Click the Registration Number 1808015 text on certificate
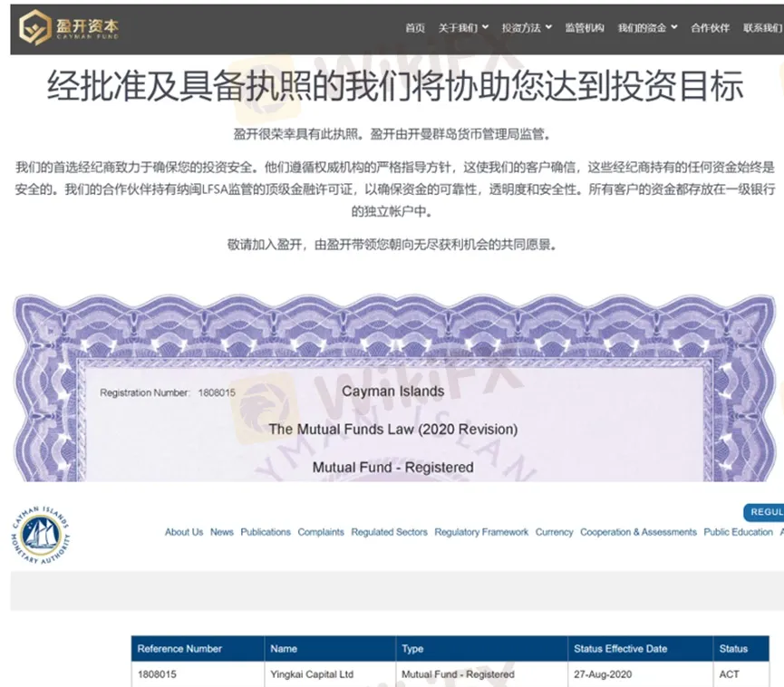The height and width of the screenshot is (687, 784). [x=168, y=392]
